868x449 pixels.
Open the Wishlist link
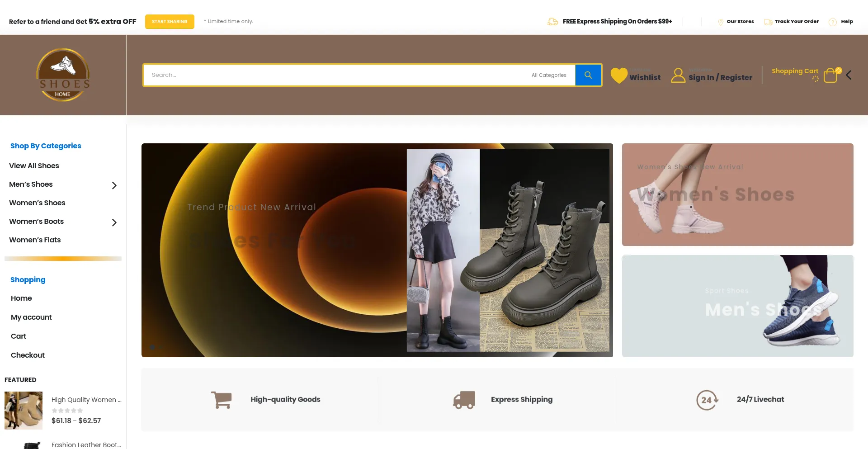[x=645, y=77]
